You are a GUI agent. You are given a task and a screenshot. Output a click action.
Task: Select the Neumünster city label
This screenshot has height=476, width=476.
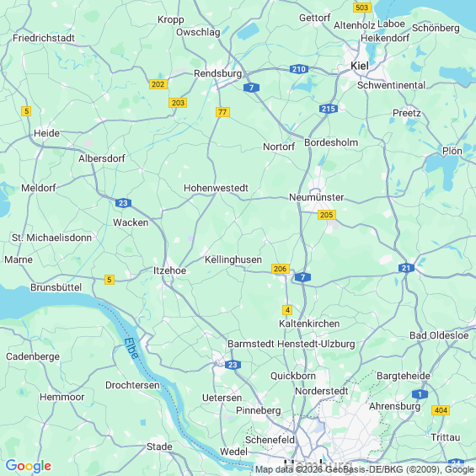pos(316,197)
